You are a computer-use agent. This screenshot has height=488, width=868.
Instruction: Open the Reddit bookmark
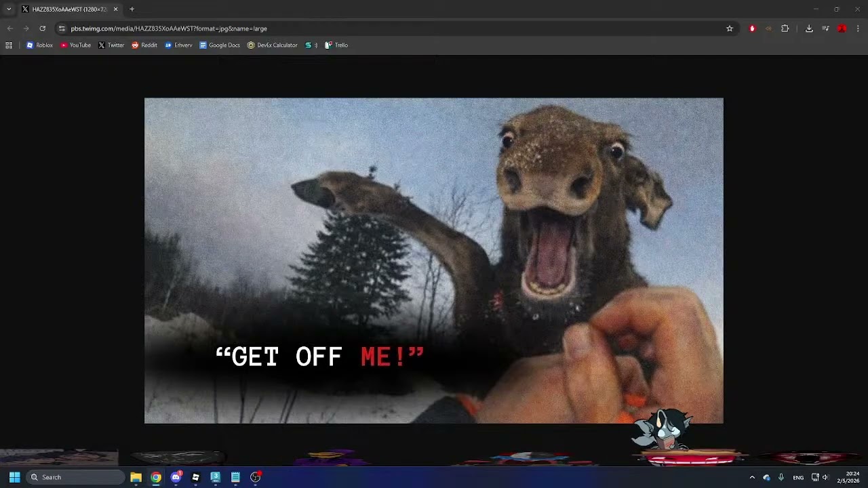tap(144, 45)
